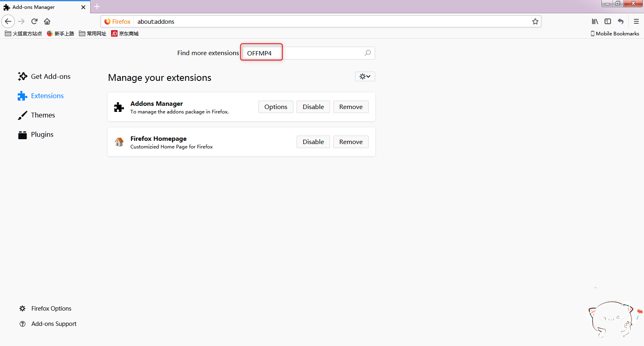The image size is (644, 346).
Task: Click the search magnifier in extensions search
Action: click(367, 53)
